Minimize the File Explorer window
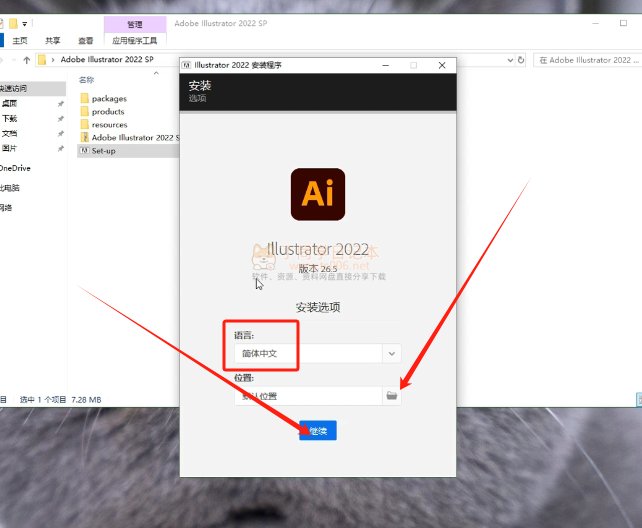642x528 pixels. (x=596, y=23)
